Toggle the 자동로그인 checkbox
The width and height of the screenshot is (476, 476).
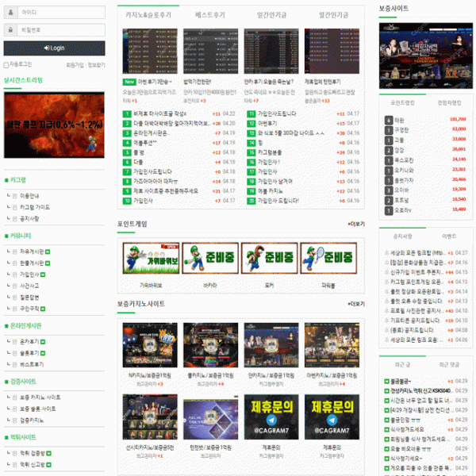tap(6, 65)
